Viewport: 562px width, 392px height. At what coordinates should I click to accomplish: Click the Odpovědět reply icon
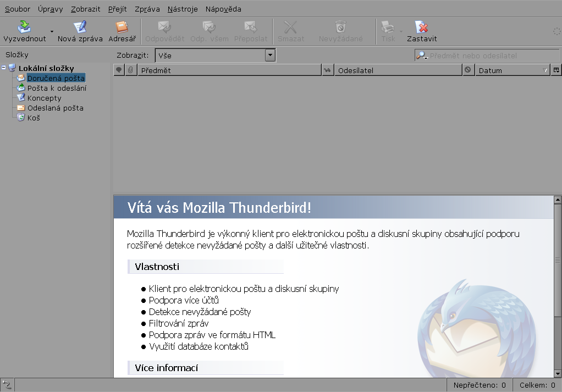(x=164, y=27)
